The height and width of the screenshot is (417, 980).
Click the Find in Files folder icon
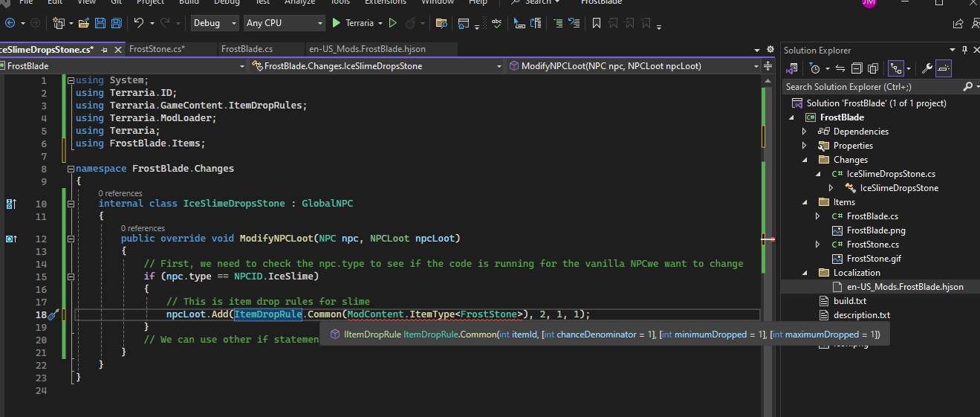click(441, 23)
